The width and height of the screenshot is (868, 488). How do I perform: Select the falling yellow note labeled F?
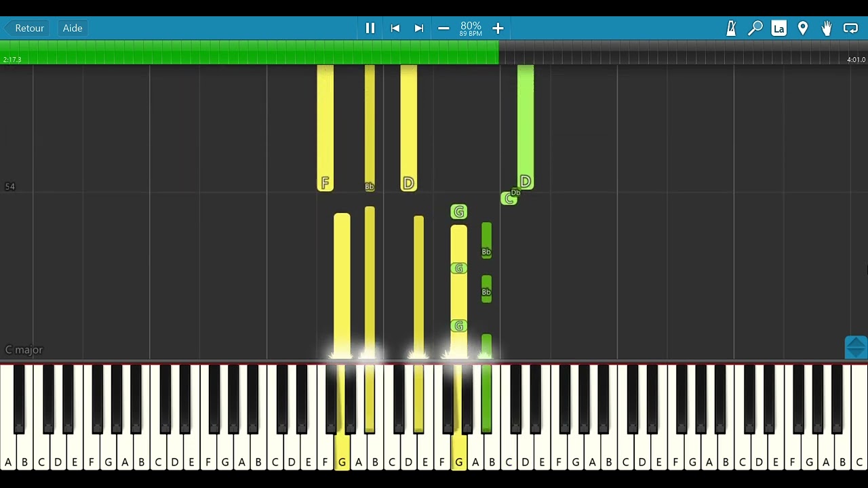[325, 128]
